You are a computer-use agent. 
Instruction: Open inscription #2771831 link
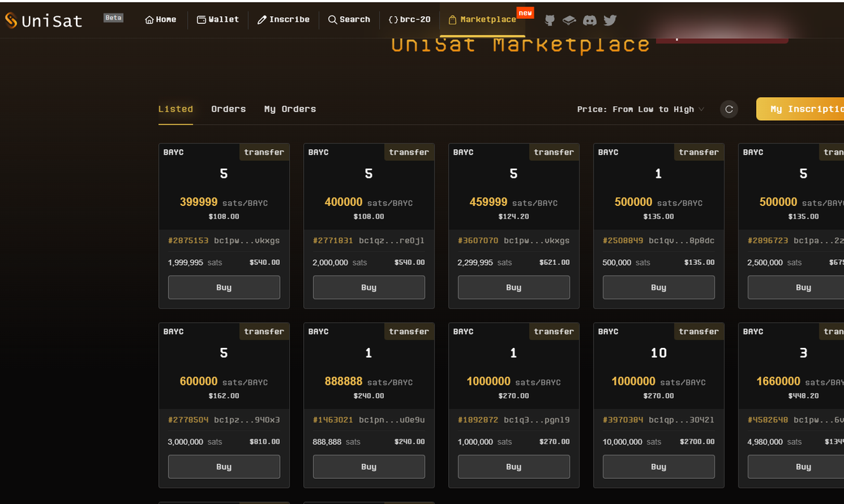tap(333, 240)
